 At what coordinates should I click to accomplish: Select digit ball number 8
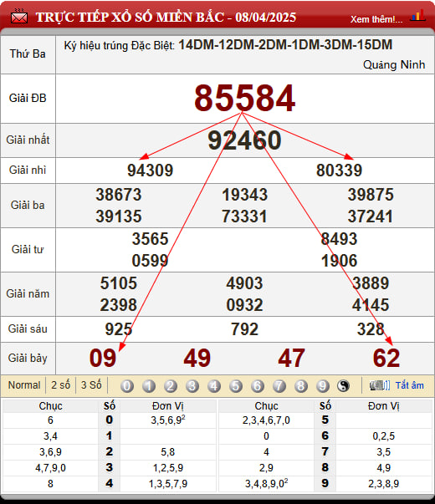[301, 385]
